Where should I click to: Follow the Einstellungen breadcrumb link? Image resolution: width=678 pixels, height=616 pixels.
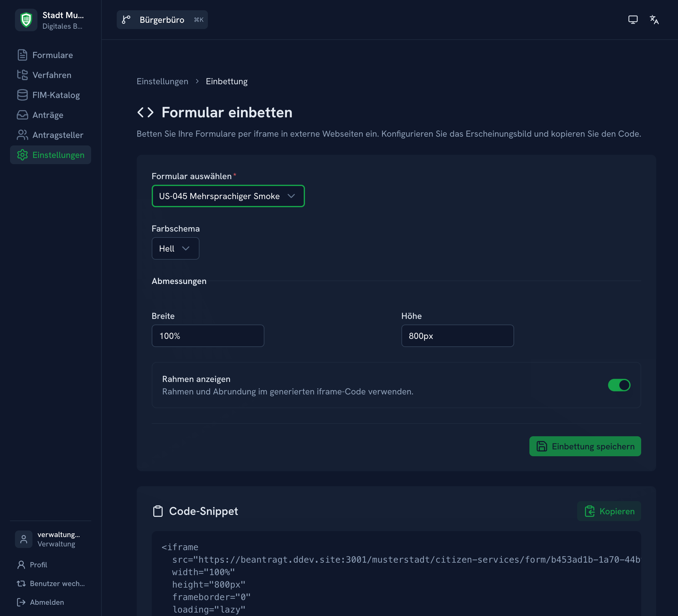162,81
